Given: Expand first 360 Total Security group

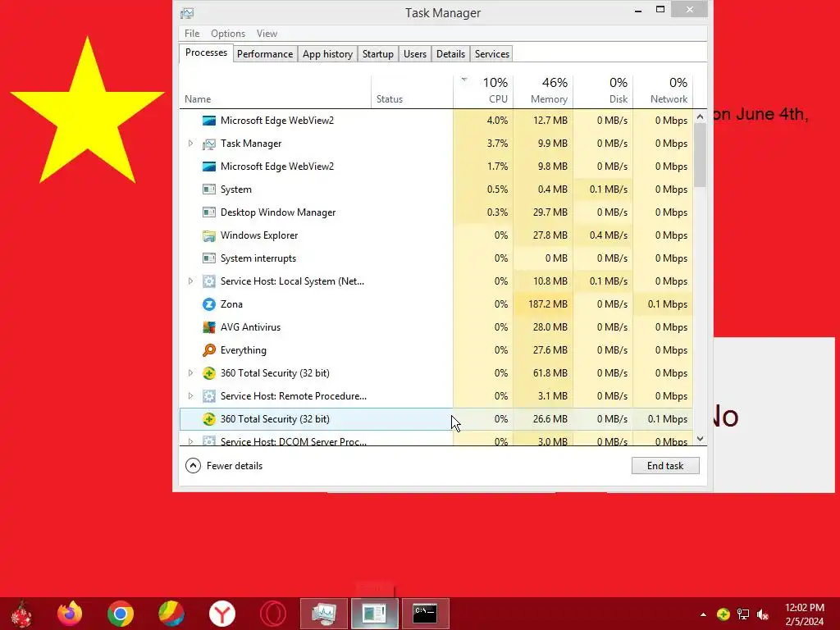Looking at the screenshot, I should [x=190, y=373].
